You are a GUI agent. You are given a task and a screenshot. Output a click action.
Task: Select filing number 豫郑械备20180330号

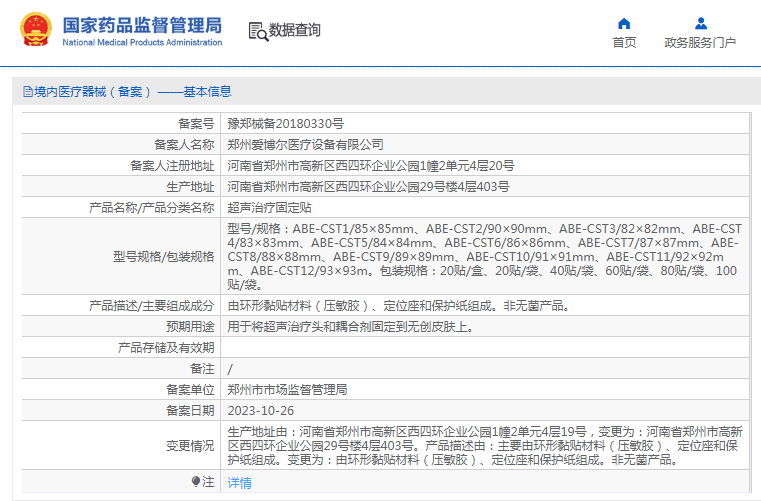(285, 124)
